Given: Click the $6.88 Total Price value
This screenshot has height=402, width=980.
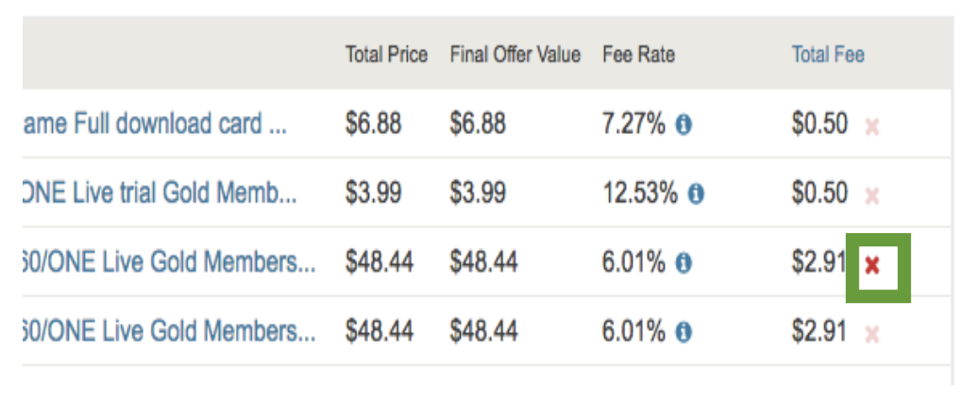Looking at the screenshot, I should [373, 125].
